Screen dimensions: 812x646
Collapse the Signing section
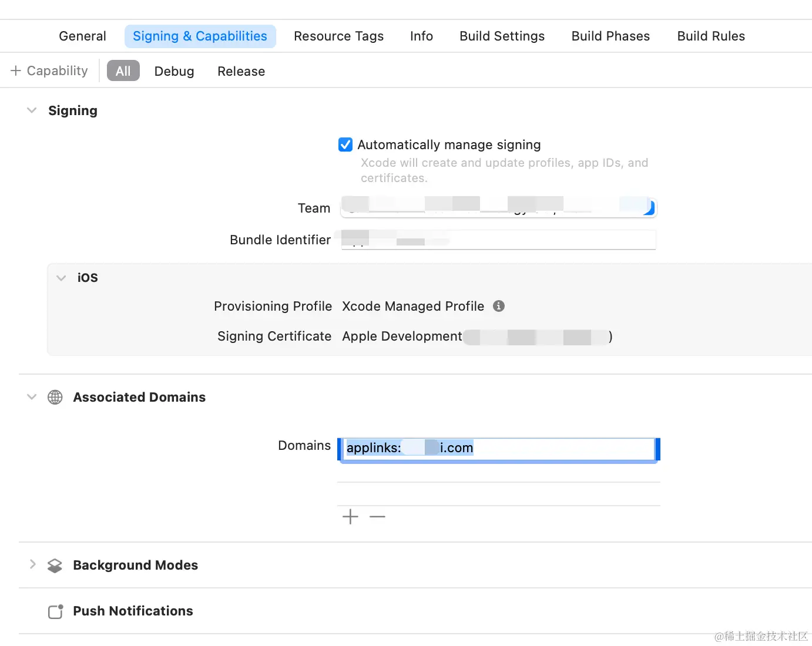coord(32,110)
